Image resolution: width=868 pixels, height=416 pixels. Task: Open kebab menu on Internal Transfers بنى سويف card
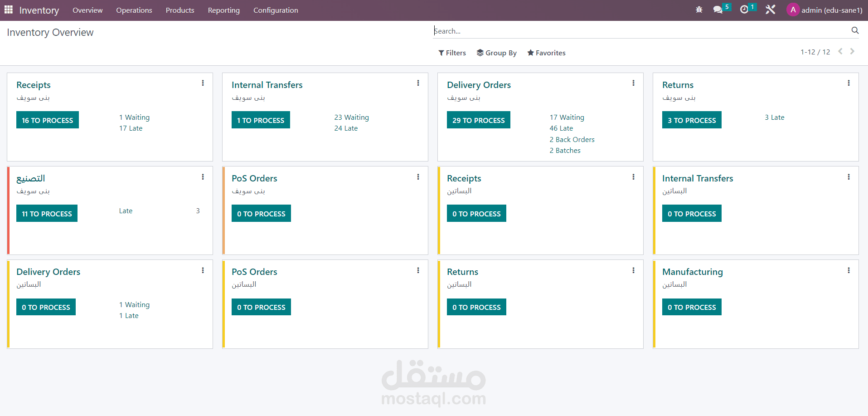418,83
